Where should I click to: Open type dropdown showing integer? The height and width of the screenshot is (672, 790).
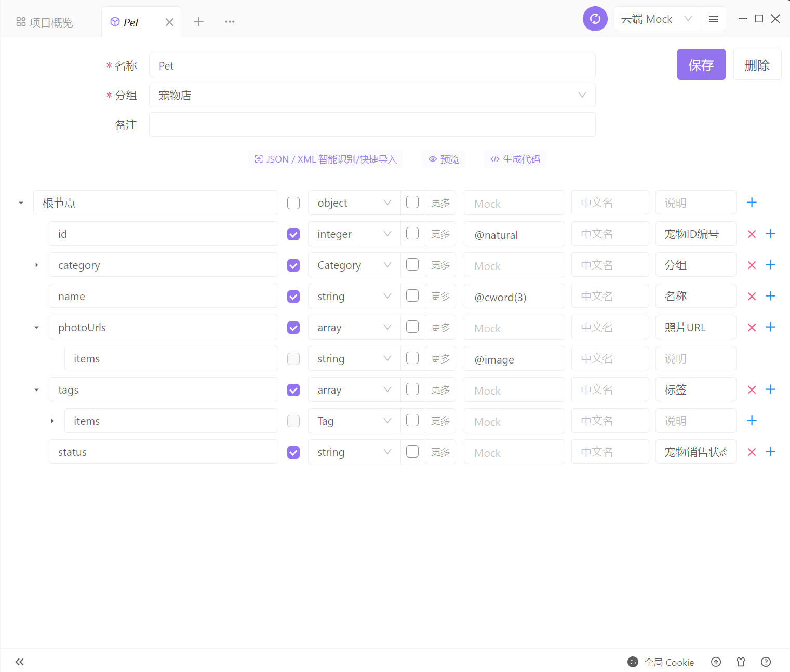click(x=354, y=234)
